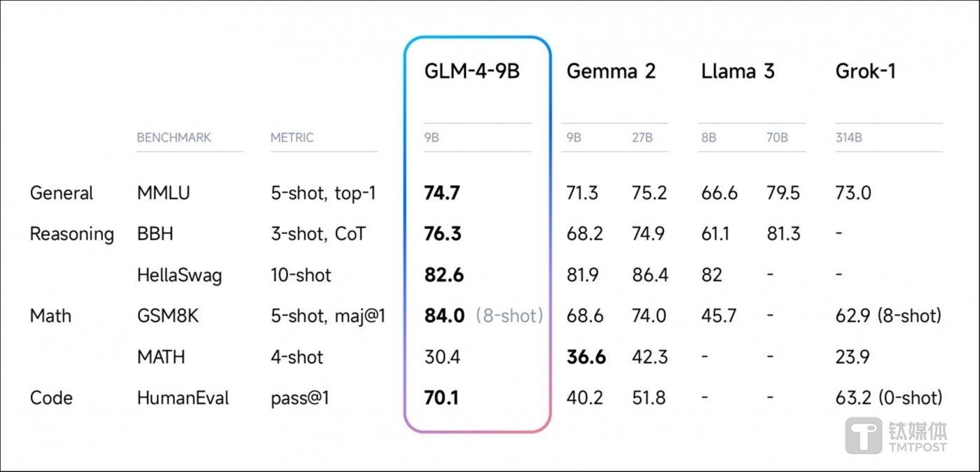Viewport: 980px width, 472px height.
Task: Click GLM-4-9B's HumanEval score 70.1
Action: point(441,398)
